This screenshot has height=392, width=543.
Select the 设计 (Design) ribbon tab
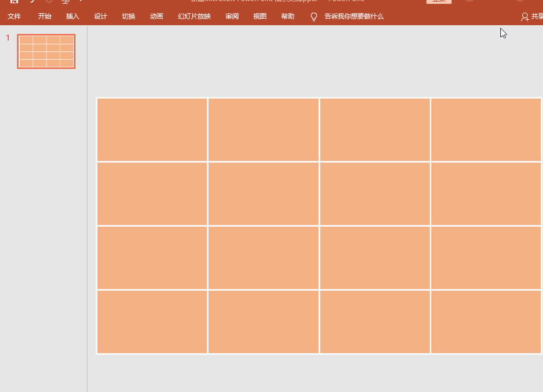101,16
